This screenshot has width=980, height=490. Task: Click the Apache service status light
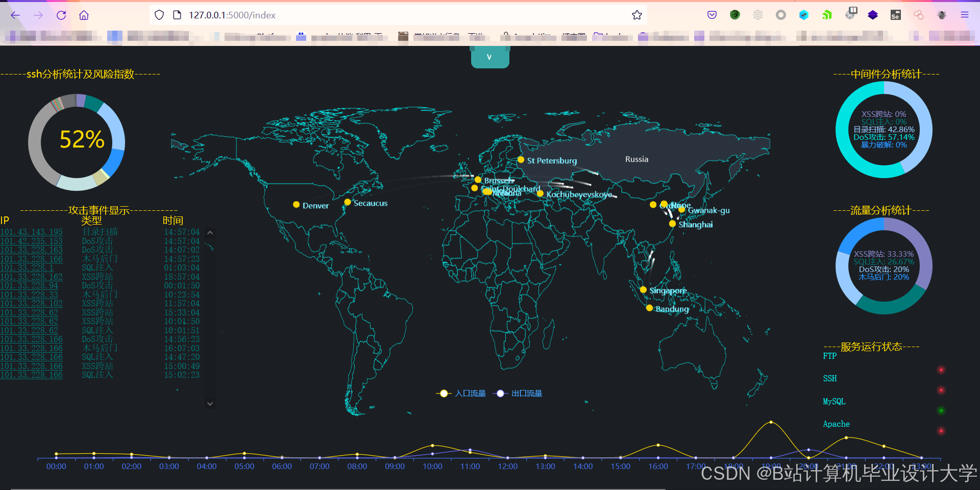tap(941, 431)
